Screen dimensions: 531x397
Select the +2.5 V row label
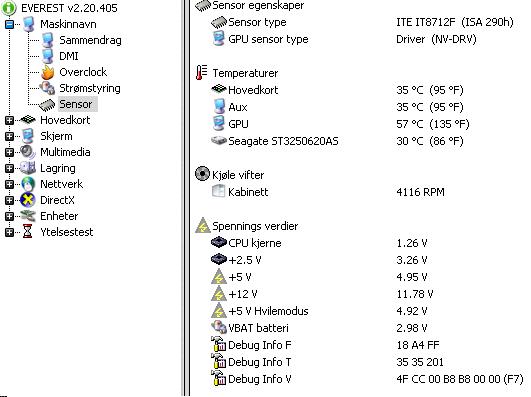[x=245, y=260]
